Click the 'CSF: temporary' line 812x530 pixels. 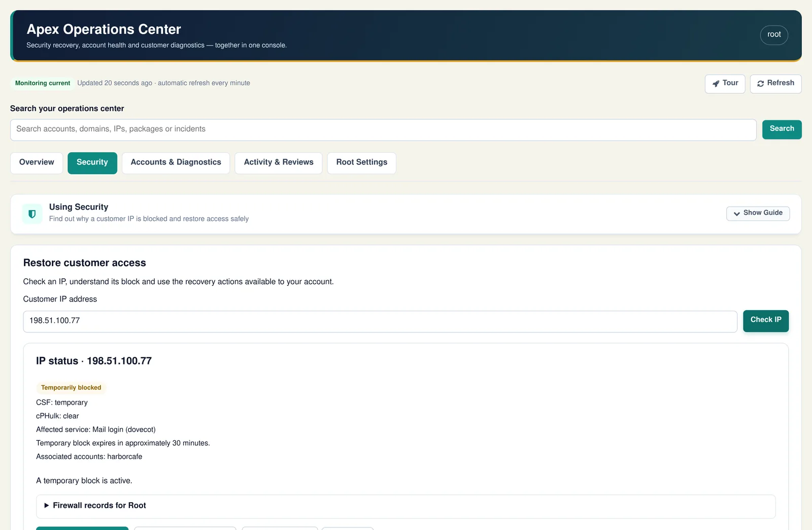coord(62,403)
